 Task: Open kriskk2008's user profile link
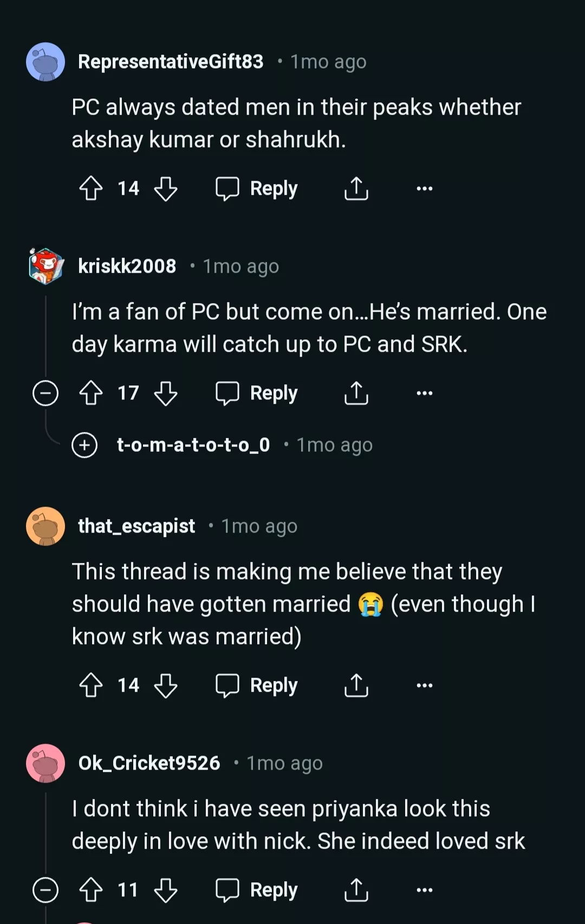127,266
